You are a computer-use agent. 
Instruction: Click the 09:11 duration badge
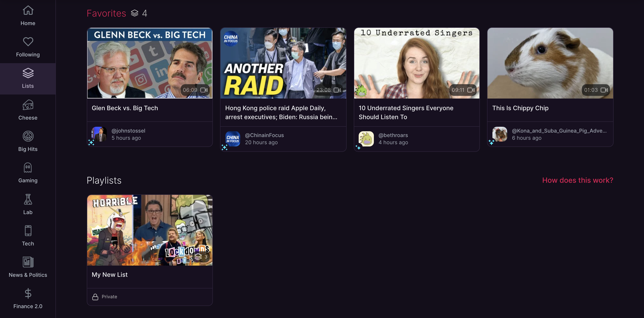[x=463, y=90]
